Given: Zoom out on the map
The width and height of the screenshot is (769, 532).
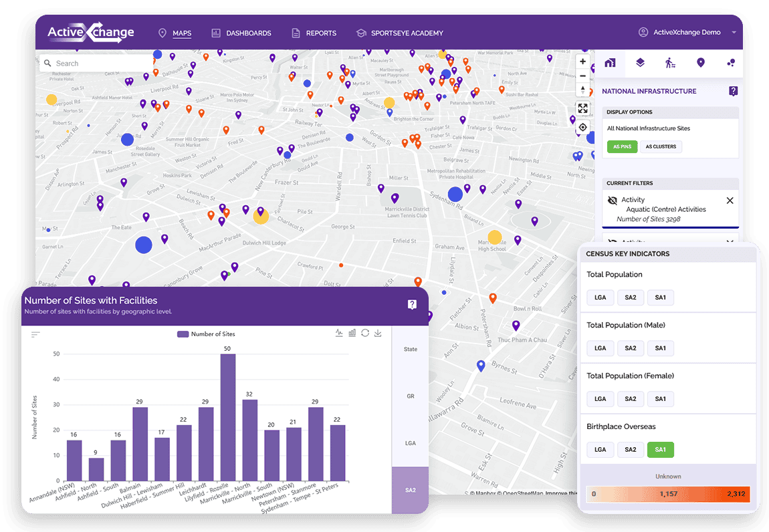Looking at the screenshot, I should pyautogui.click(x=582, y=76).
